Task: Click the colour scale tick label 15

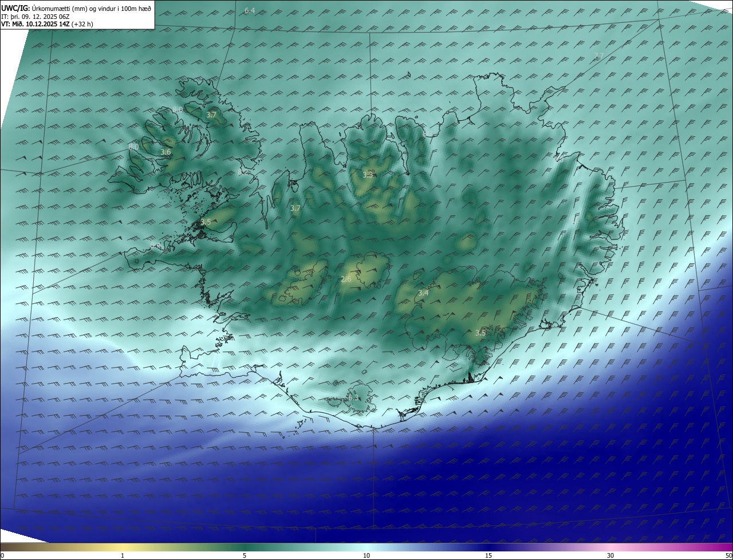Action: click(x=488, y=556)
